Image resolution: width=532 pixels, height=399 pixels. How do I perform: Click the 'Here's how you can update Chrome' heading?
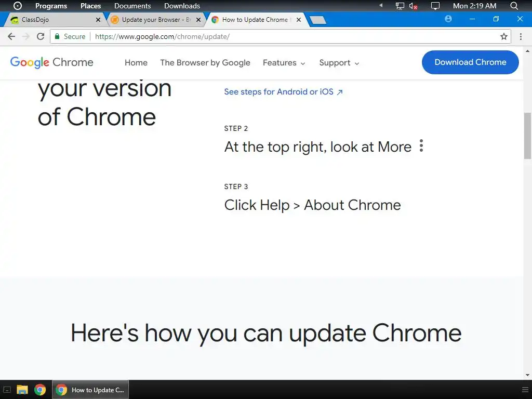pos(266,333)
